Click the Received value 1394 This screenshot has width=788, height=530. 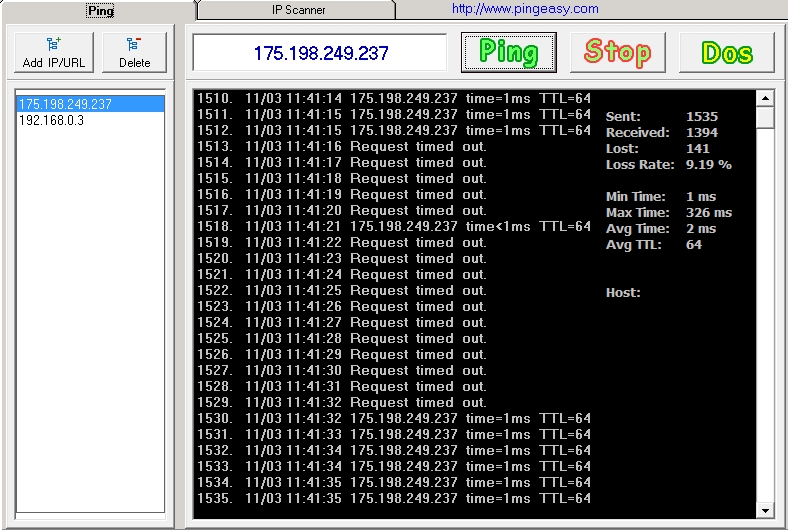[x=702, y=133]
